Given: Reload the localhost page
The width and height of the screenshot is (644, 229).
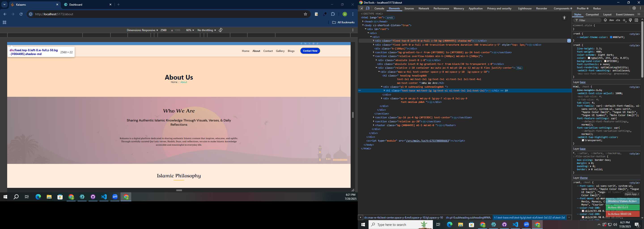Looking at the screenshot, I should 21,14.
